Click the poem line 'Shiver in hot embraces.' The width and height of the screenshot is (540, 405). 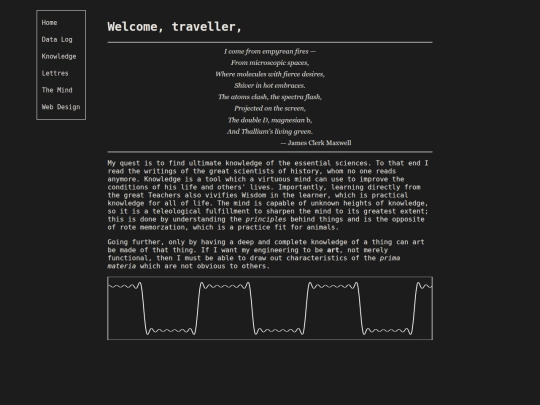point(270,85)
